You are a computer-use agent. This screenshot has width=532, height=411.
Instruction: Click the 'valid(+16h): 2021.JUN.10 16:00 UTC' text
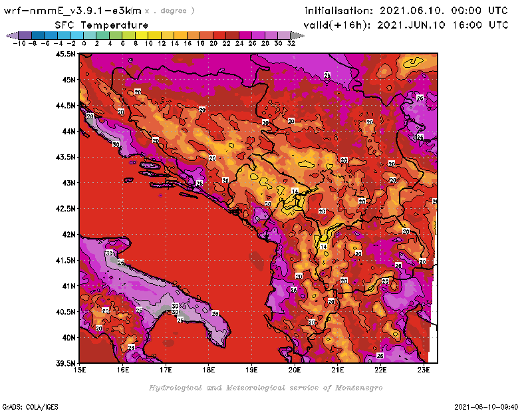tap(406, 25)
